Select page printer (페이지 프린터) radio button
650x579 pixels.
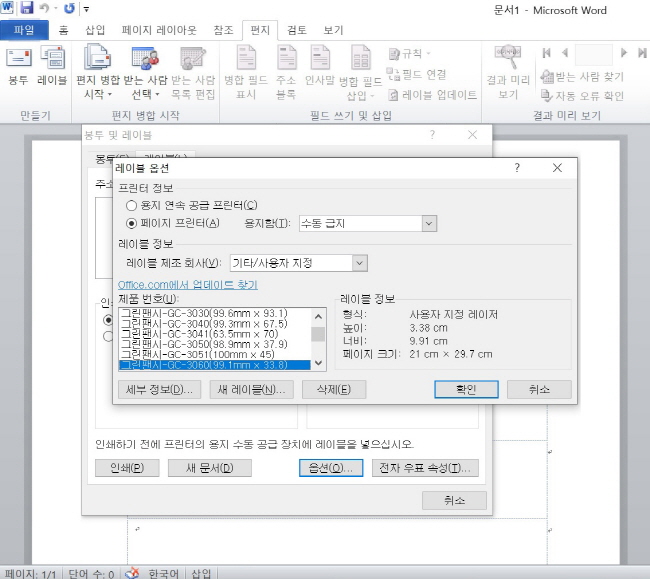(x=132, y=223)
